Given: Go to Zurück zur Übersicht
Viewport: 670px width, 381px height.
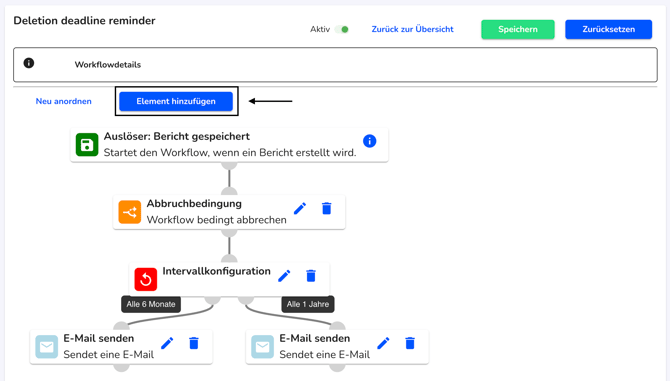Looking at the screenshot, I should click(412, 29).
